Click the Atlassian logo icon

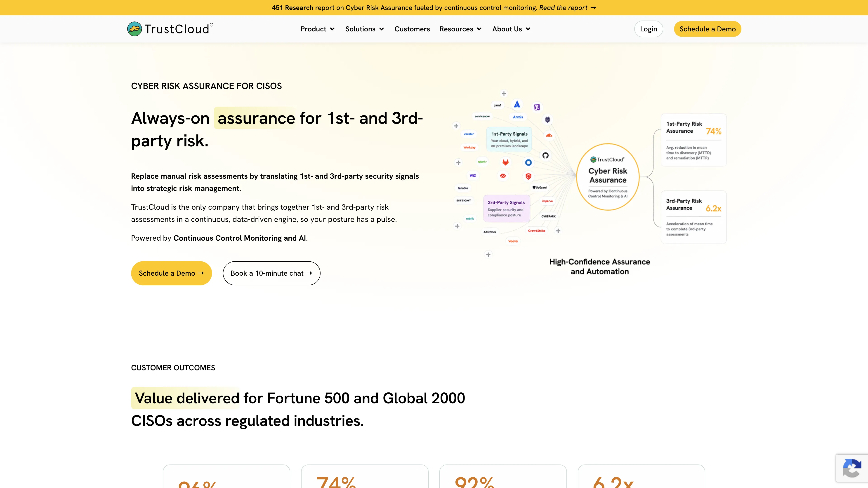[x=517, y=104]
